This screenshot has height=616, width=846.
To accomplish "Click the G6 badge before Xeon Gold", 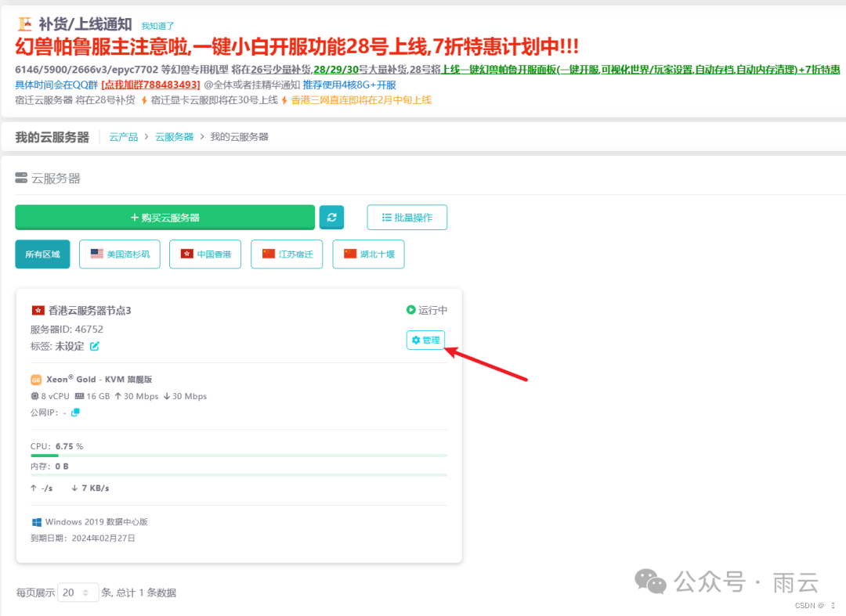I will (x=35, y=379).
